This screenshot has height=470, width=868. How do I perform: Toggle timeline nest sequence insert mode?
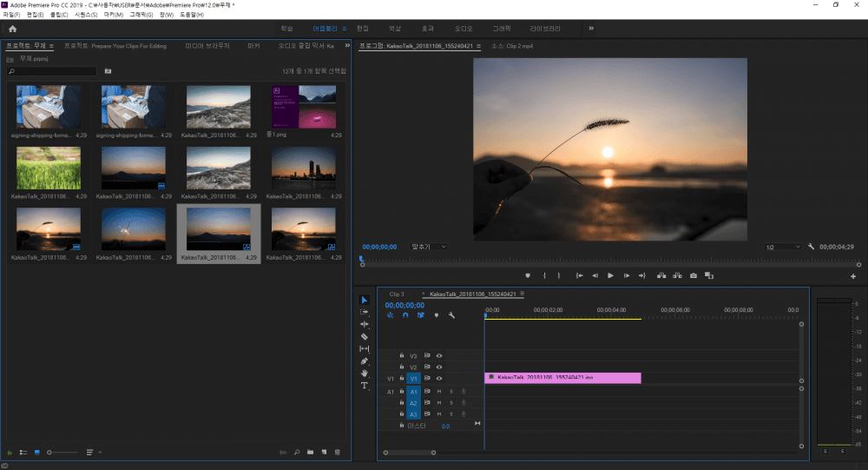pyautogui.click(x=390, y=315)
